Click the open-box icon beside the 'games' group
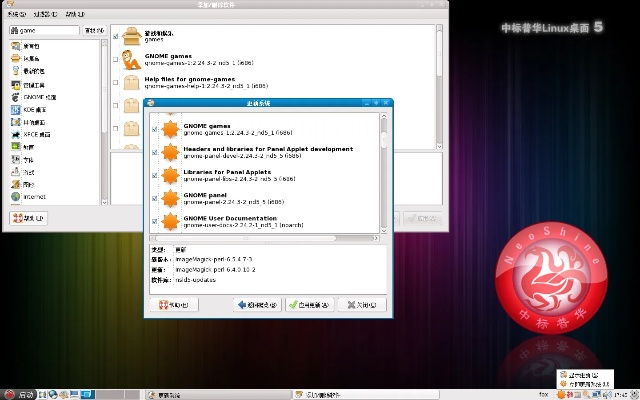 click(x=131, y=36)
